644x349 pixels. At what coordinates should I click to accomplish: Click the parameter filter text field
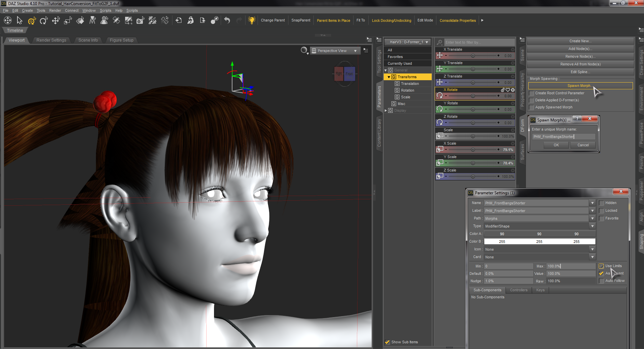(480, 42)
